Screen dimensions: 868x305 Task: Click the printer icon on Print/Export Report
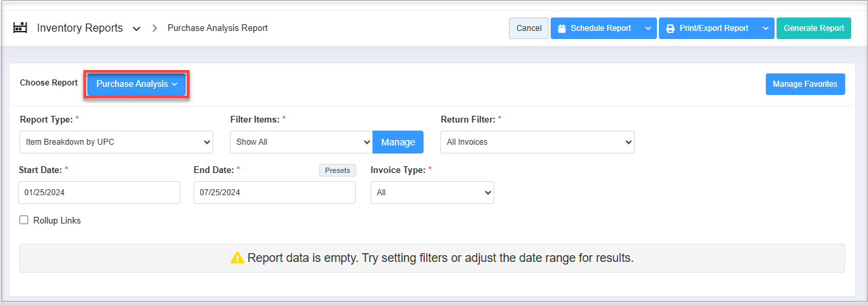670,28
